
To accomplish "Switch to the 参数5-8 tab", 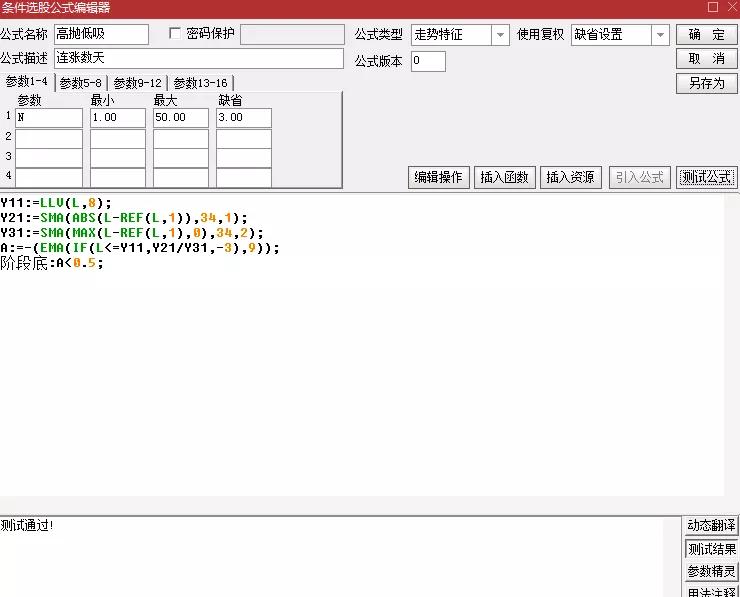I will click(81, 83).
